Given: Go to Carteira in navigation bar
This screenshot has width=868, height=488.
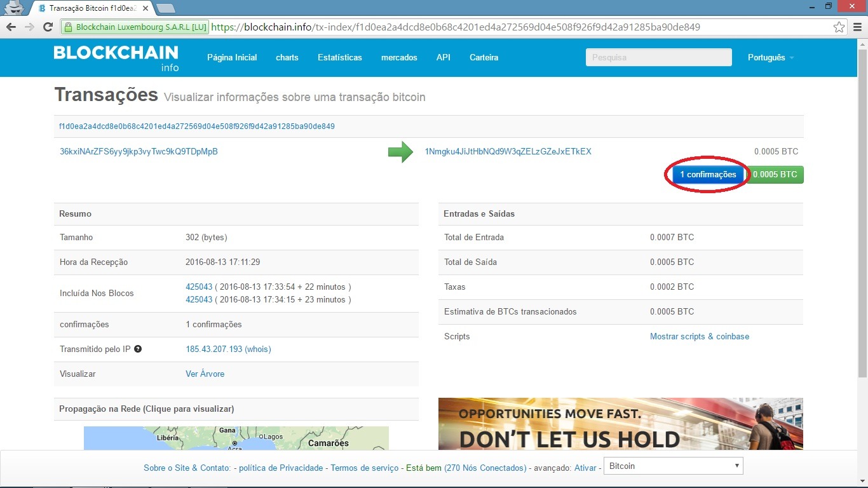Looking at the screenshot, I should (x=484, y=58).
